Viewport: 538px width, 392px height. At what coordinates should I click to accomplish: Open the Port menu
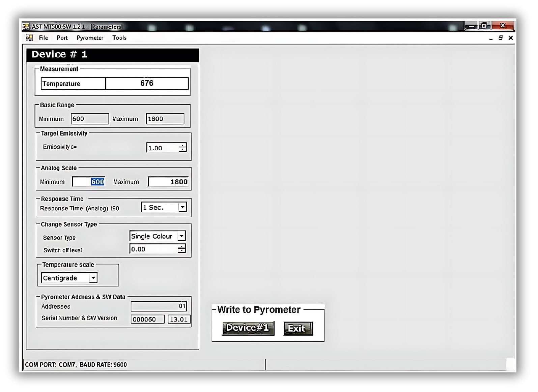click(x=62, y=38)
